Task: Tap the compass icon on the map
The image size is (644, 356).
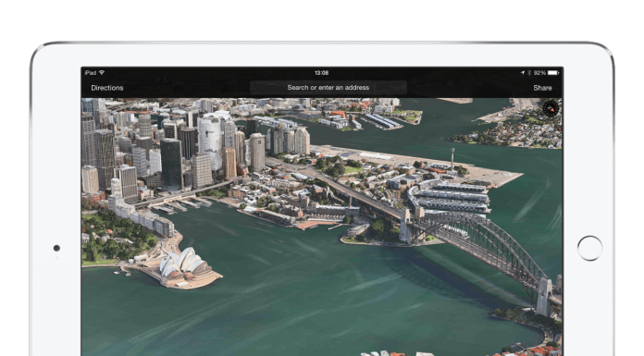Action: (551, 108)
